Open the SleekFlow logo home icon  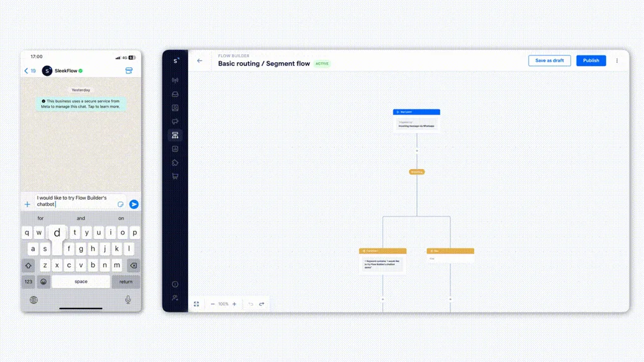point(176,61)
